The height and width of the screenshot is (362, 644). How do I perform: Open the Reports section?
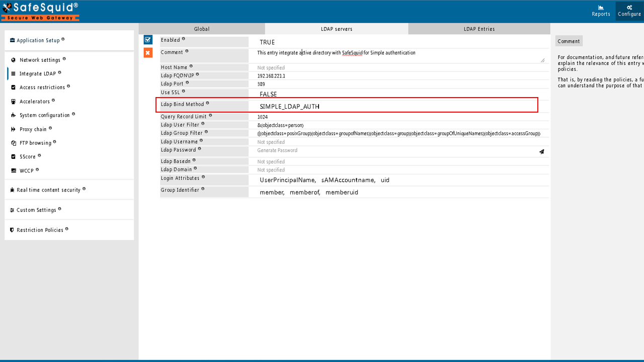point(601,11)
